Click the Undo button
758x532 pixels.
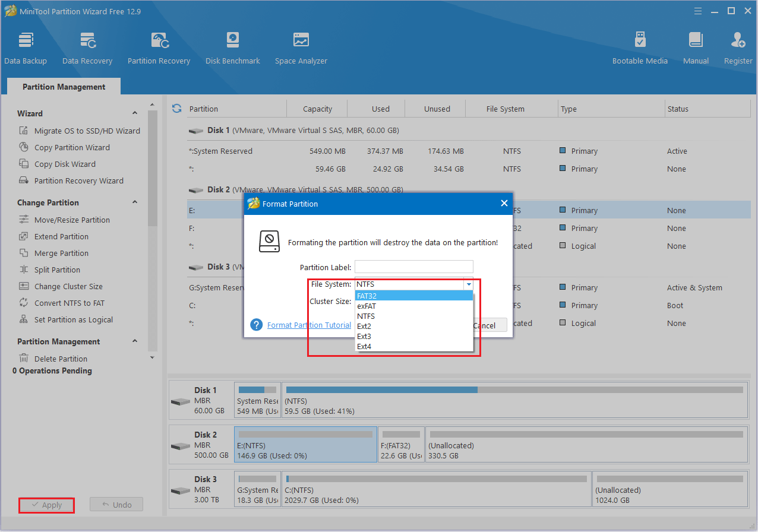(116, 505)
